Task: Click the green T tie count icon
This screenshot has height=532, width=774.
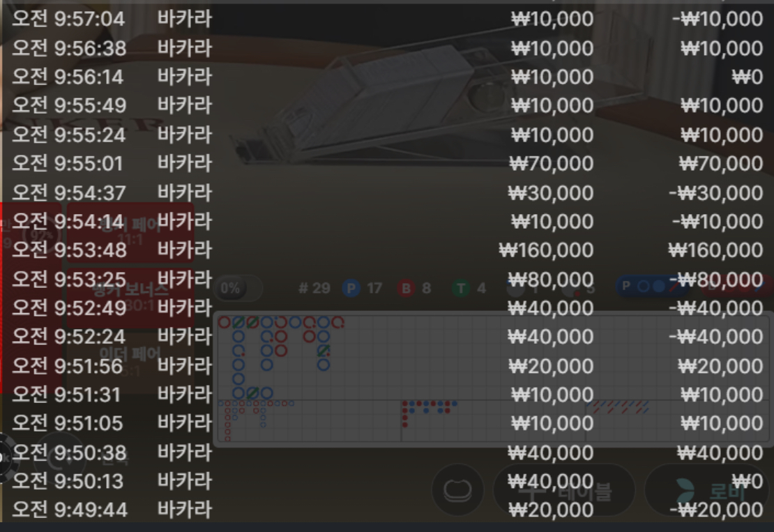Action: point(460,288)
